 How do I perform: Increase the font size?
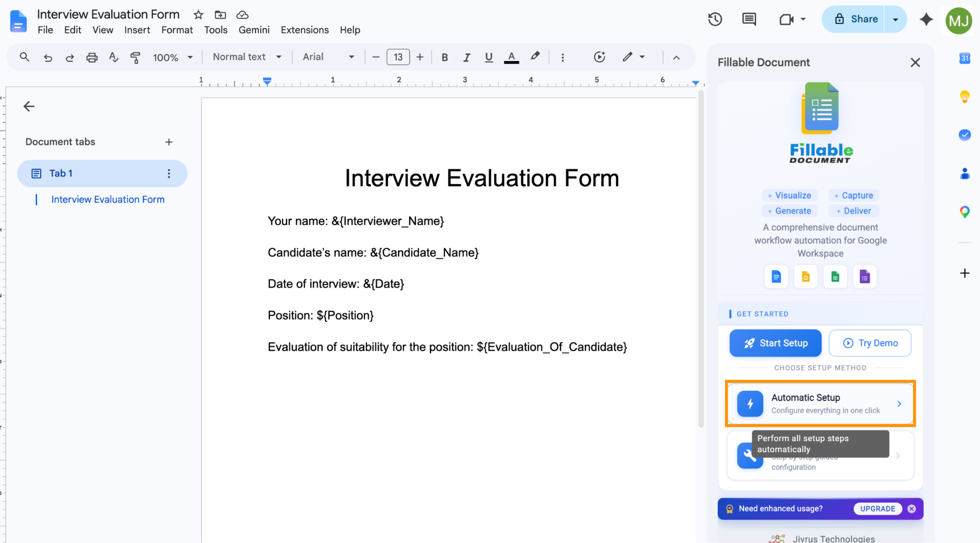pos(420,57)
